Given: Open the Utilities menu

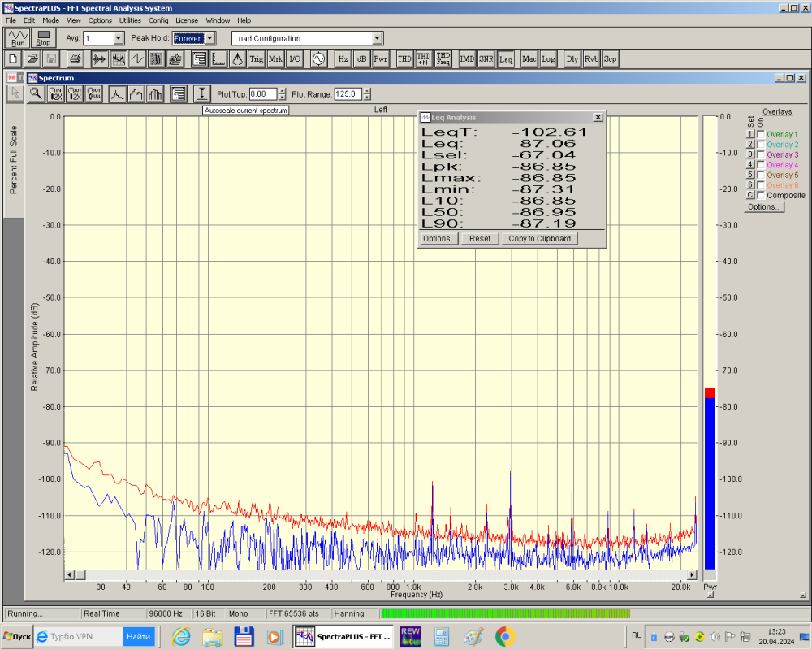Looking at the screenshot, I should click(130, 19).
